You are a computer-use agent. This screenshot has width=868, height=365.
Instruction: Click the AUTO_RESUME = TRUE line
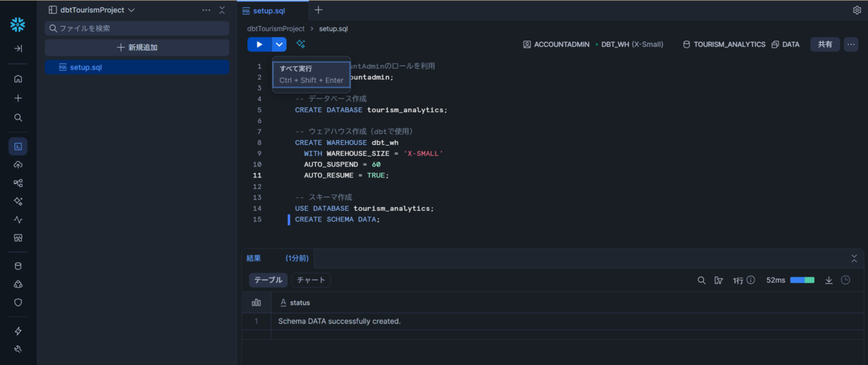pos(346,175)
